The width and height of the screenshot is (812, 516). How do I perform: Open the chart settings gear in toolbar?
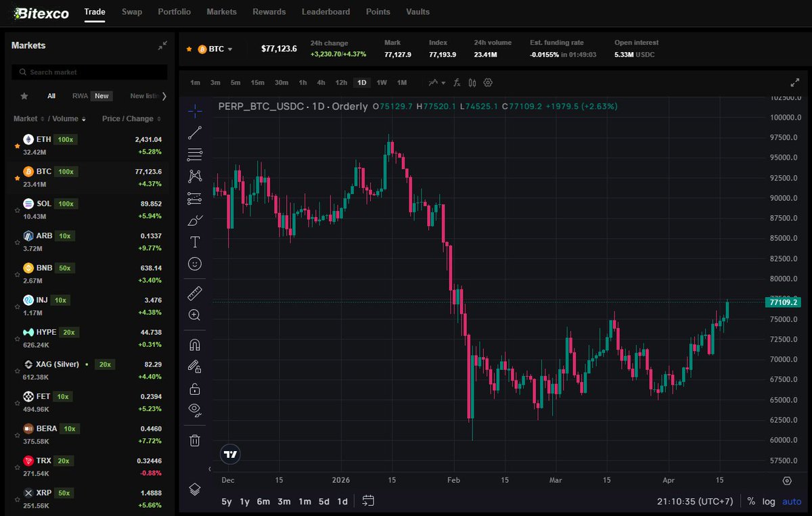488,83
